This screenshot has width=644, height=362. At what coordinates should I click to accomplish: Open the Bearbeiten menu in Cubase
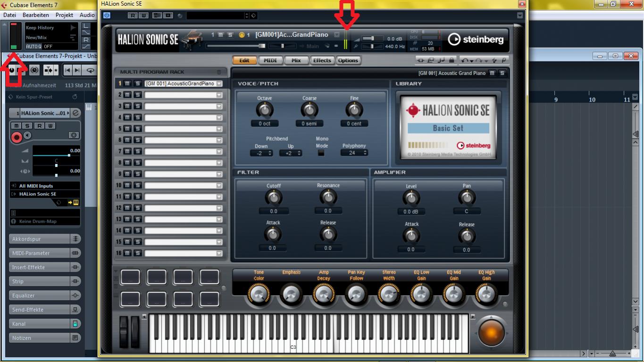click(36, 15)
